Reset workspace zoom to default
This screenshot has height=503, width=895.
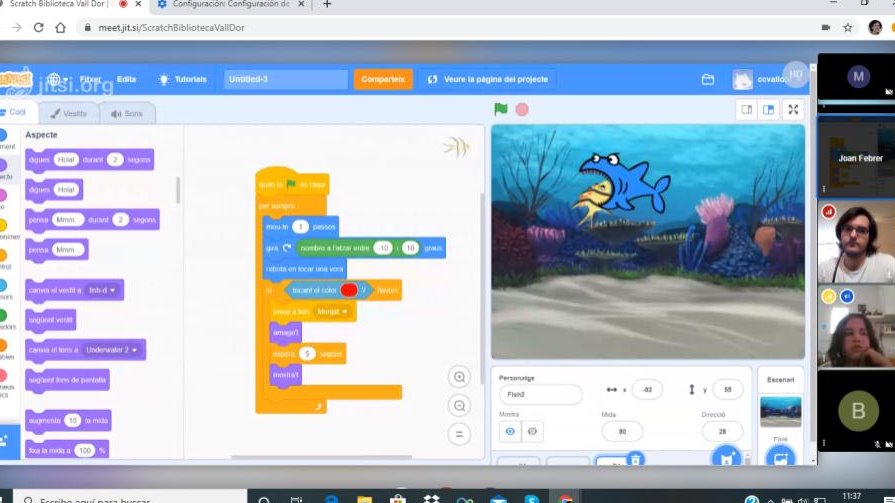(x=459, y=434)
